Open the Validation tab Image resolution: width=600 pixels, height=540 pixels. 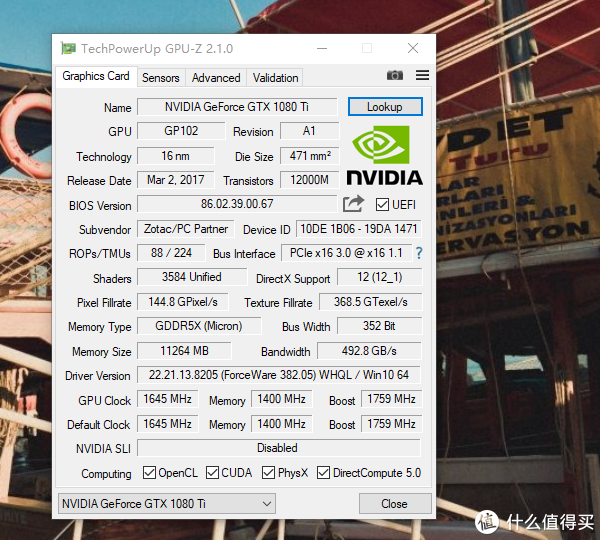click(x=275, y=78)
